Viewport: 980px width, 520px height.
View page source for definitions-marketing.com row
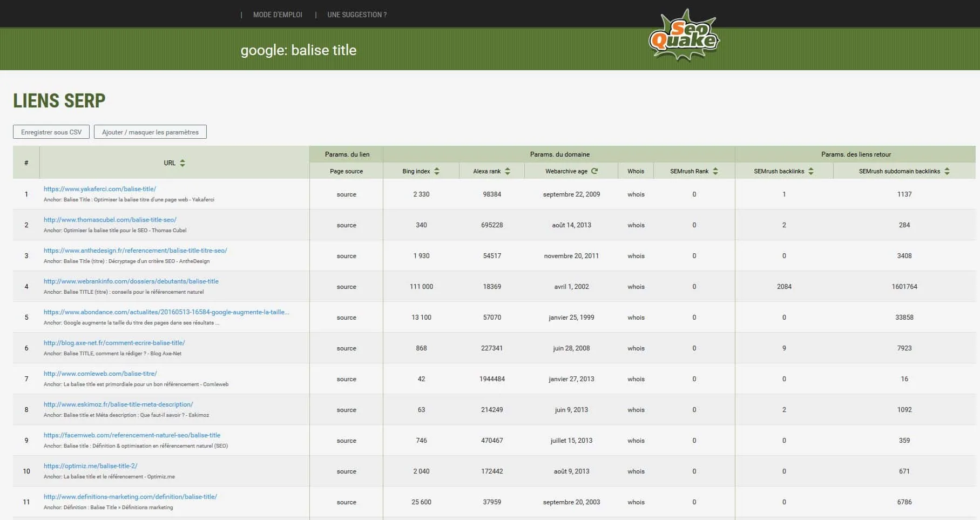click(346, 502)
